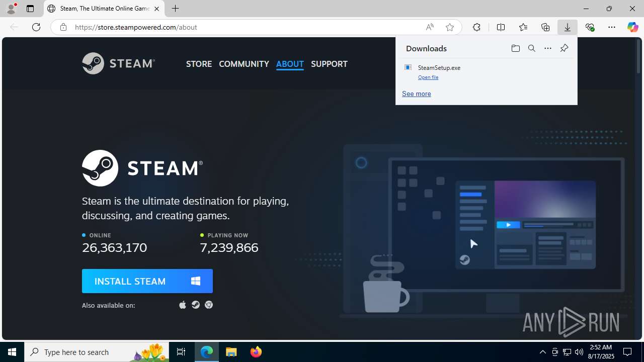Open Browser essentials icon
Screen dimensions: 644x362
click(590, 27)
